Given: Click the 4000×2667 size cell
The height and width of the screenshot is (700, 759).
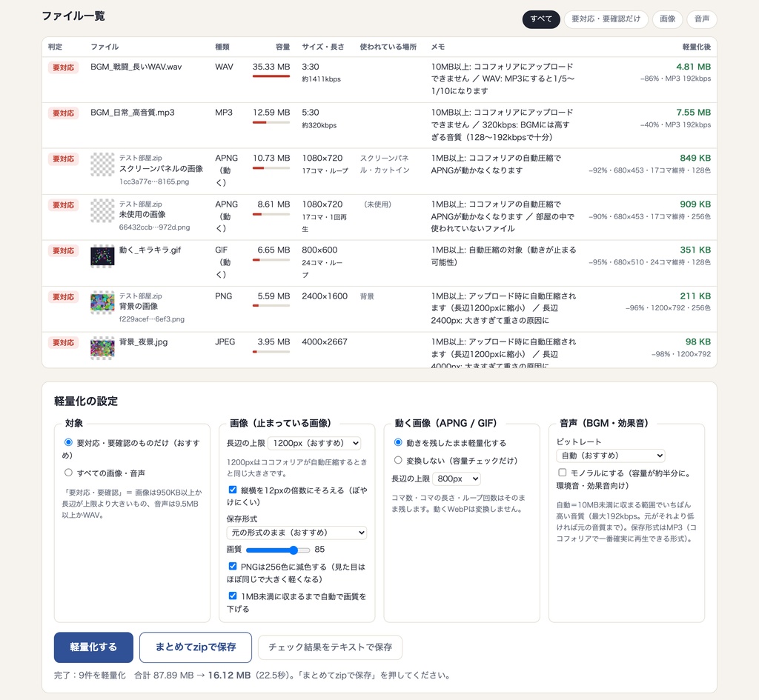Looking at the screenshot, I should (325, 342).
